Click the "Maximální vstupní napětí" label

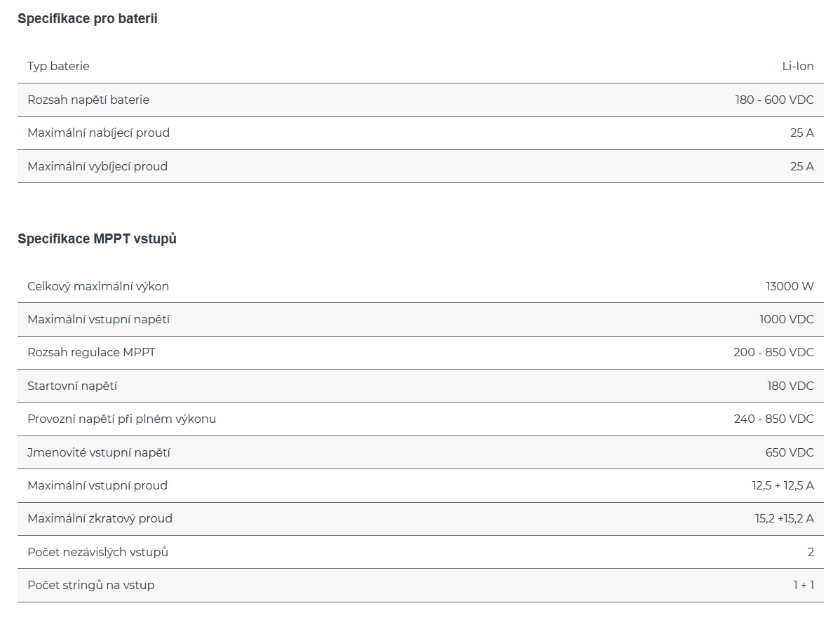[98, 320]
